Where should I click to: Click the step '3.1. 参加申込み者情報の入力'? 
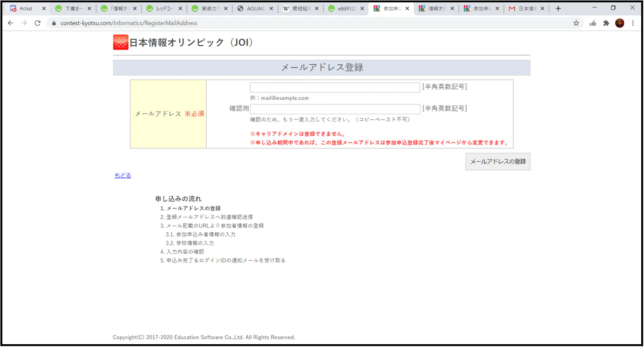pyautogui.click(x=201, y=234)
